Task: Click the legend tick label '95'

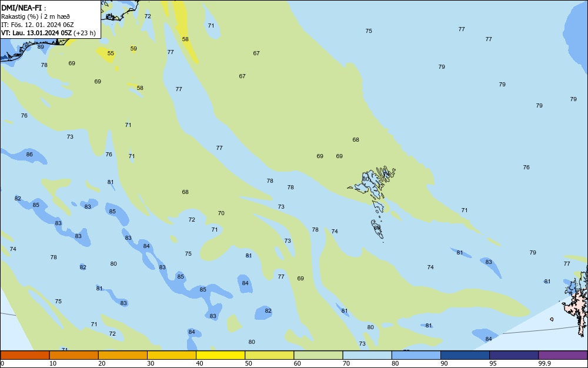Action: (493, 363)
